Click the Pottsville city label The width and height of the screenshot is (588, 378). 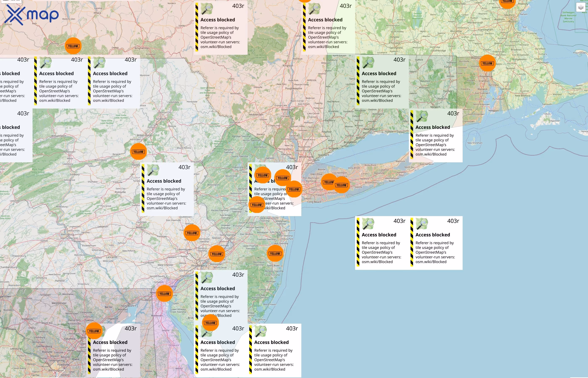point(120,192)
